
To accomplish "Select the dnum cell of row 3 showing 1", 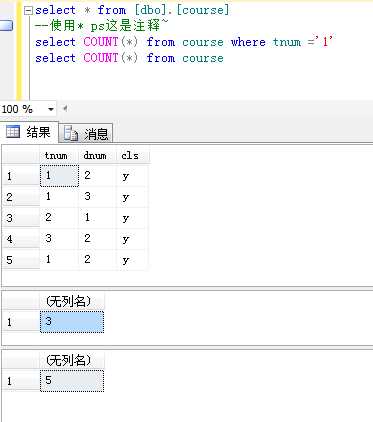I will coord(98,218).
